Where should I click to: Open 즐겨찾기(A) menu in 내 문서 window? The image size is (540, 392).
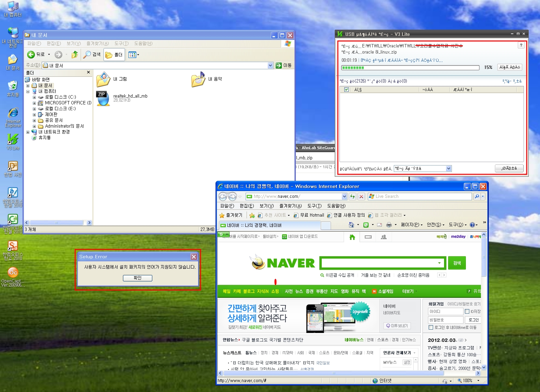pos(97,43)
